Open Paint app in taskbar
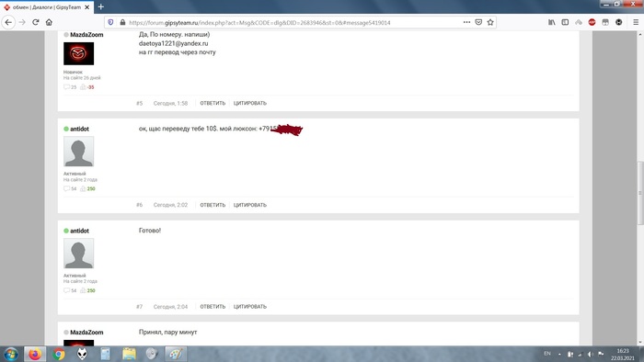Viewport: 644px width, 362px height. coord(176,354)
